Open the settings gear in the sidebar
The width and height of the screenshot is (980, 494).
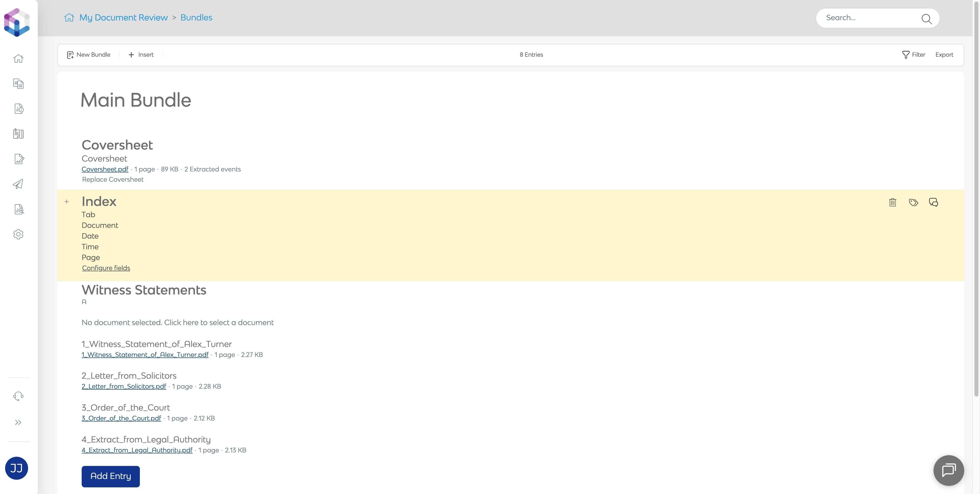[x=18, y=234]
